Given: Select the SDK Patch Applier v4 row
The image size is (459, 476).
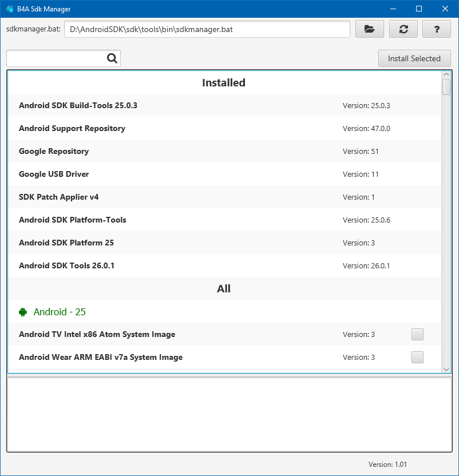Looking at the screenshot, I should (224, 197).
